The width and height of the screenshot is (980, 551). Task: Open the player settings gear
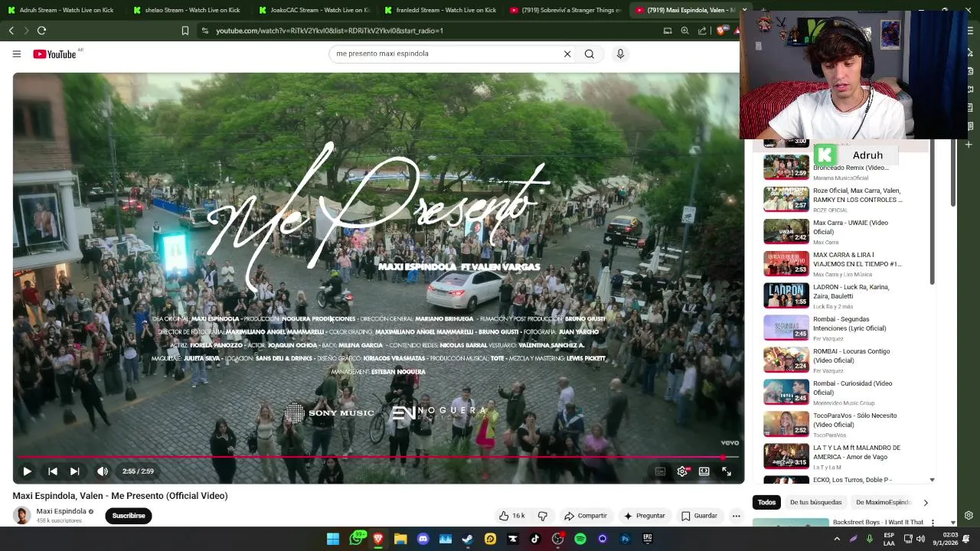682,471
